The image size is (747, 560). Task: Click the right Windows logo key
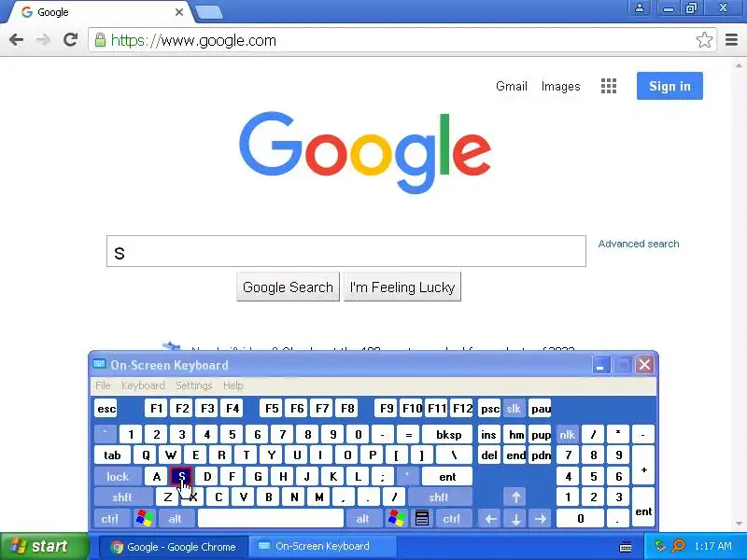(396, 518)
